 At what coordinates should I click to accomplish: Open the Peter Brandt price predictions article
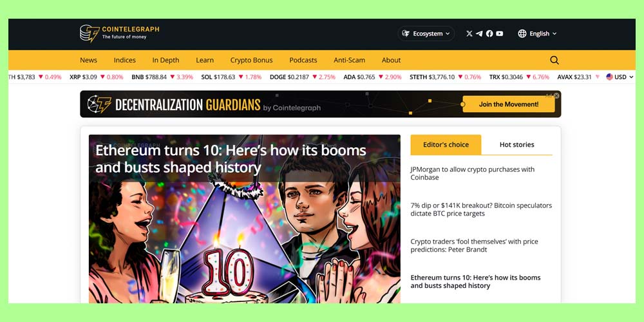click(x=475, y=245)
